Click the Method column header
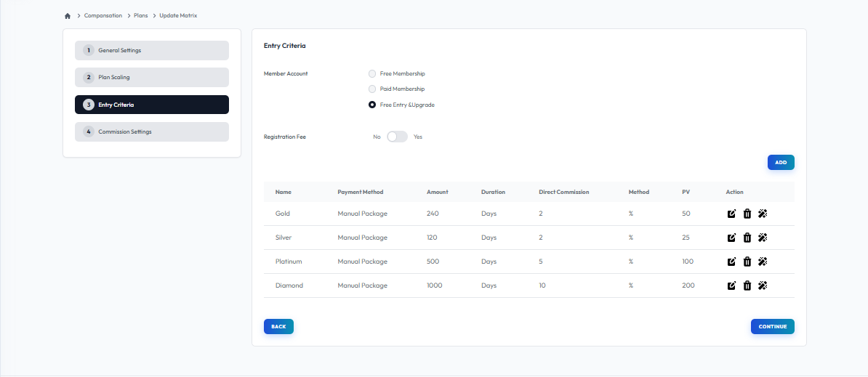Image resolution: width=868 pixels, height=377 pixels. coord(639,192)
